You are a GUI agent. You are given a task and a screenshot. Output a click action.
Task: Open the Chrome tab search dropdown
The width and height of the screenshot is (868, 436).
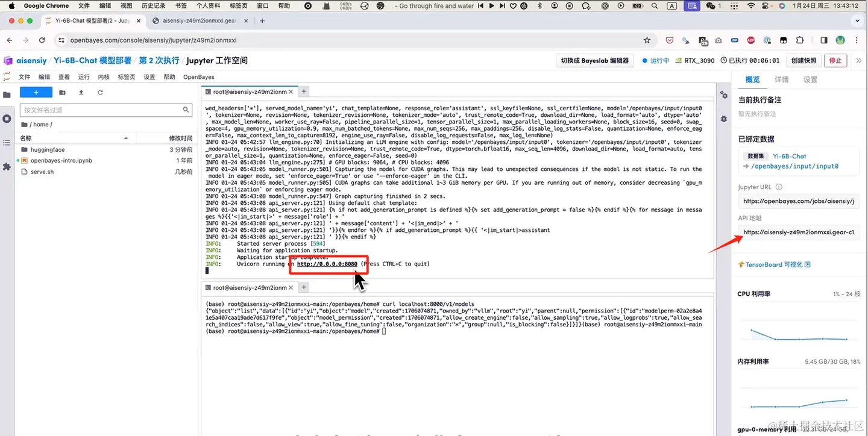[x=857, y=20]
